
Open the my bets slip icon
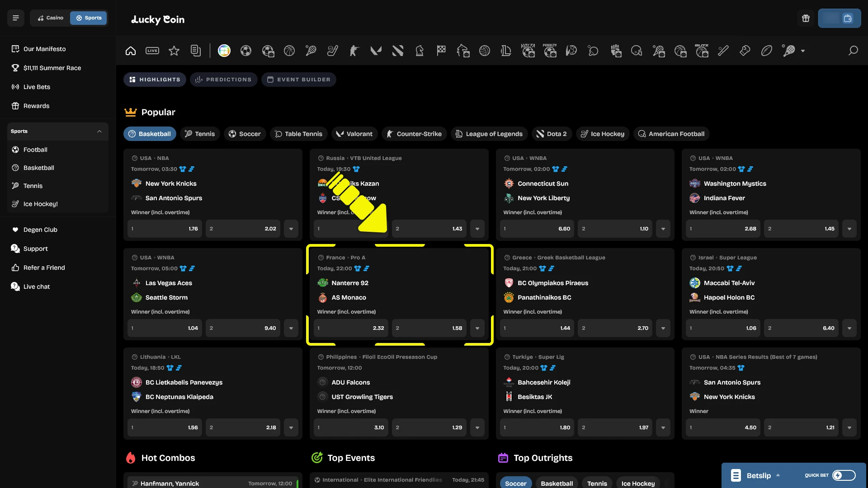click(196, 51)
